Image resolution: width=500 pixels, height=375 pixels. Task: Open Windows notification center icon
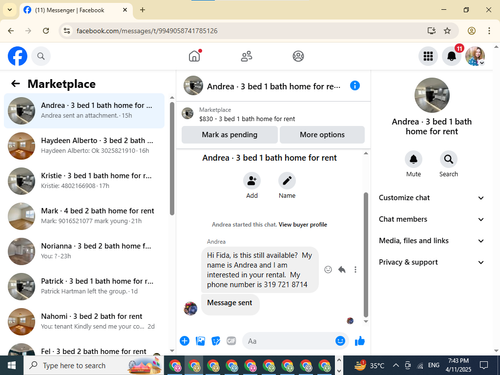pos(484,365)
